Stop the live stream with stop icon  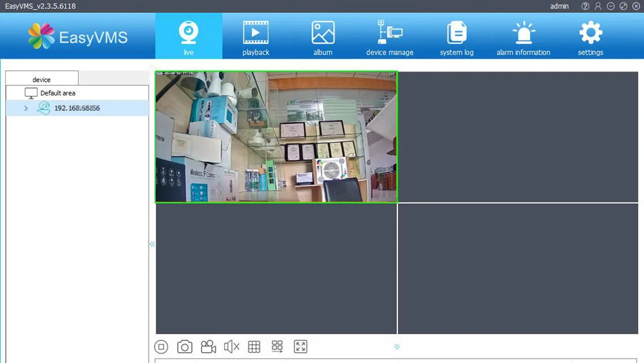[161, 346]
